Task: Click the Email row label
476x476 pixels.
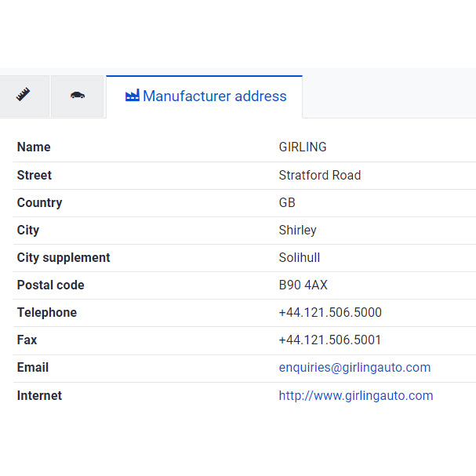Action: click(x=33, y=368)
